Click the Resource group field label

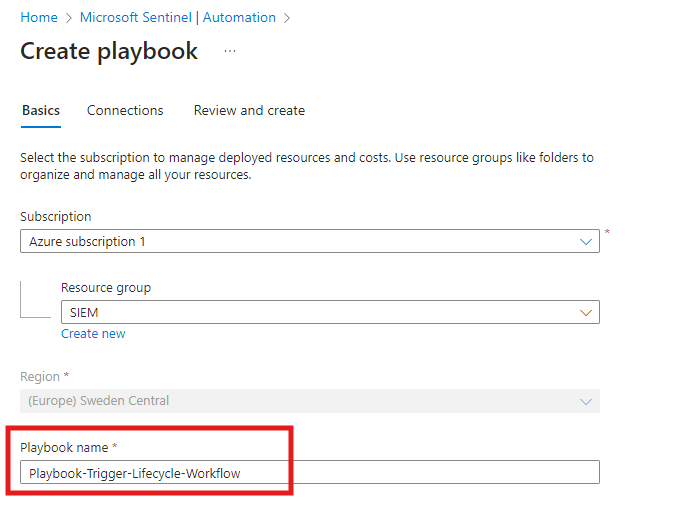(x=106, y=288)
